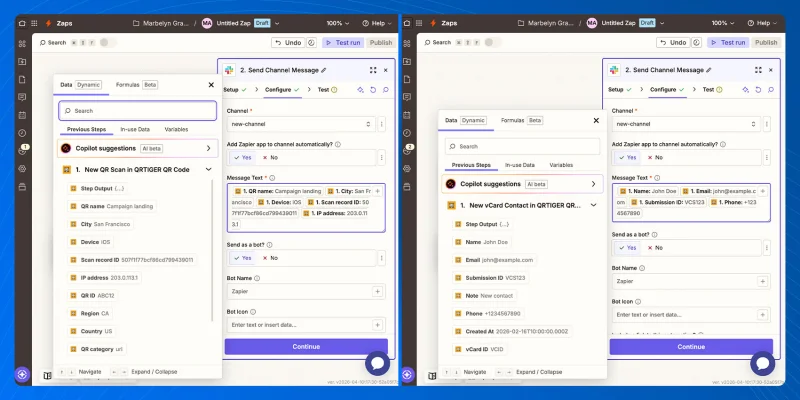Select Yes for Send as bot, left
Image resolution: width=800 pixels, height=400 pixels.
[x=243, y=258]
